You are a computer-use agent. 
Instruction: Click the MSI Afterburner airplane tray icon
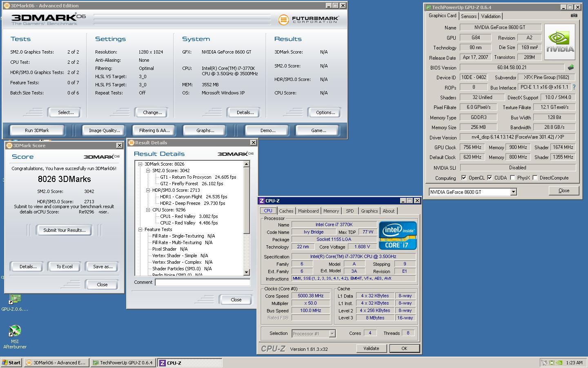point(544,363)
